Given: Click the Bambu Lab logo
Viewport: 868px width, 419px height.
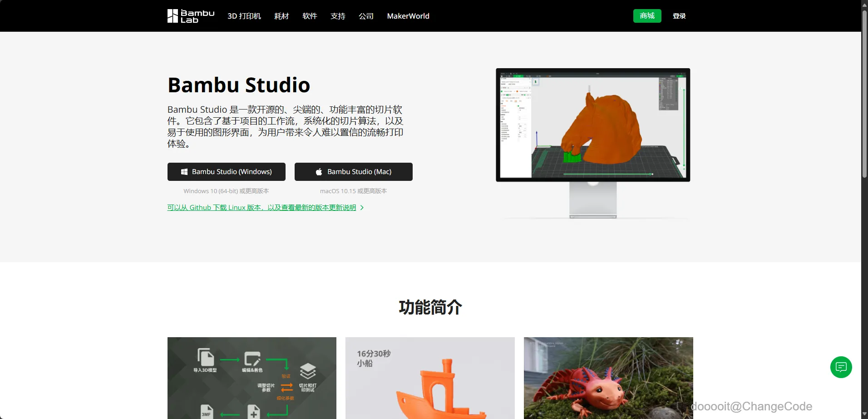Looking at the screenshot, I should tap(191, 16).
